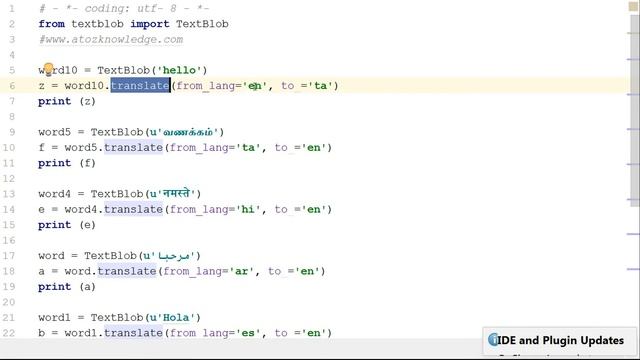This screenshot has width=640, height=360.
Task: Click the yellow lightbulb intention icon
Action: coord(49,69)
